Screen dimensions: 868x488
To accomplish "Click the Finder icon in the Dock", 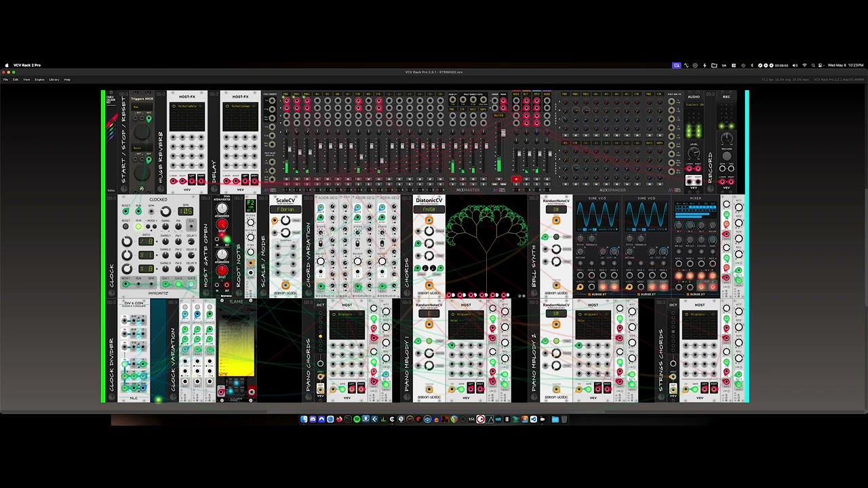I will click(304, 419).
